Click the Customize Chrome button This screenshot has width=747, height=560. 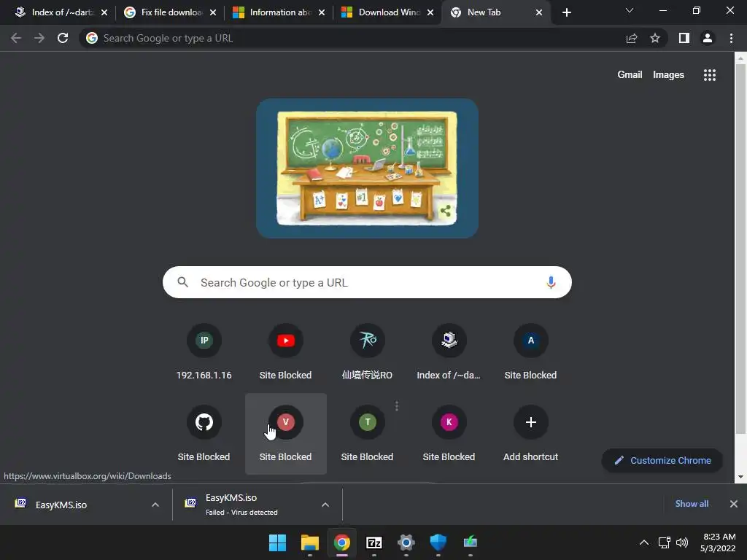(x=662, y=461)
